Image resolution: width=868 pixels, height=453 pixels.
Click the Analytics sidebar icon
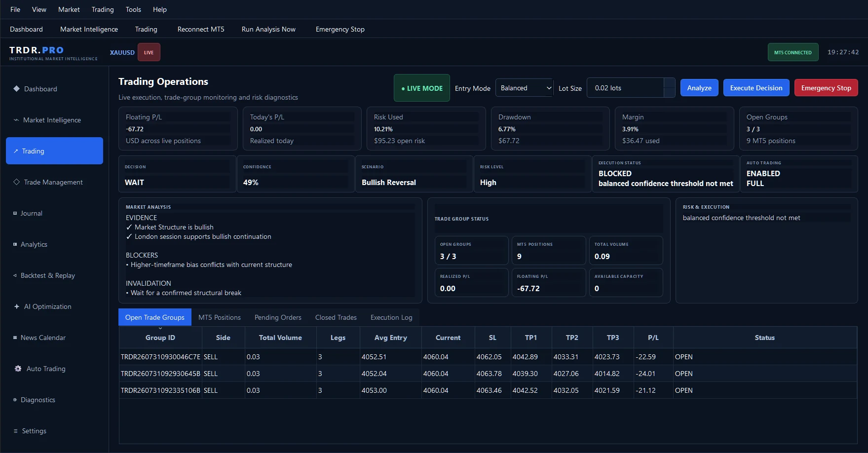pyautogui.click(x=15, y=244)
